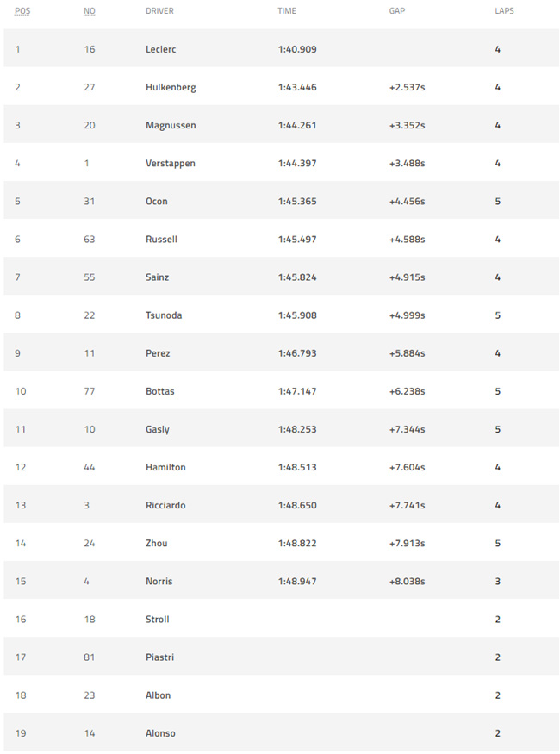Select the TIME column header
The height and width of the screenshot is (754, 560).
(x=287, y=10)
